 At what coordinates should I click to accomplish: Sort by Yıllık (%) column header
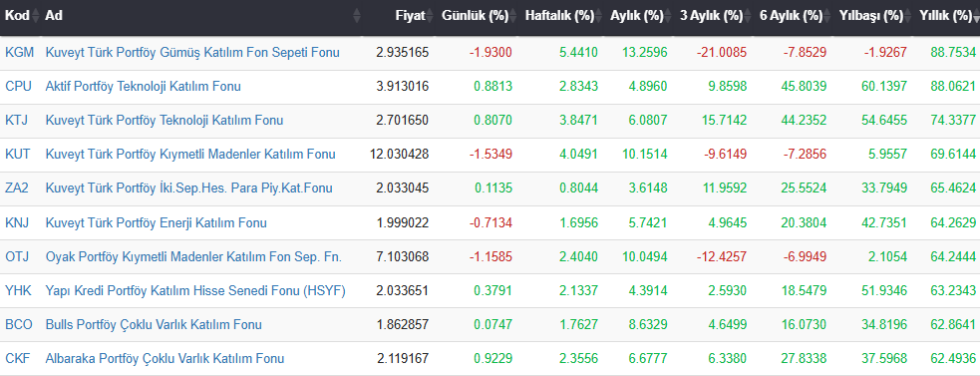pos(946,16)
